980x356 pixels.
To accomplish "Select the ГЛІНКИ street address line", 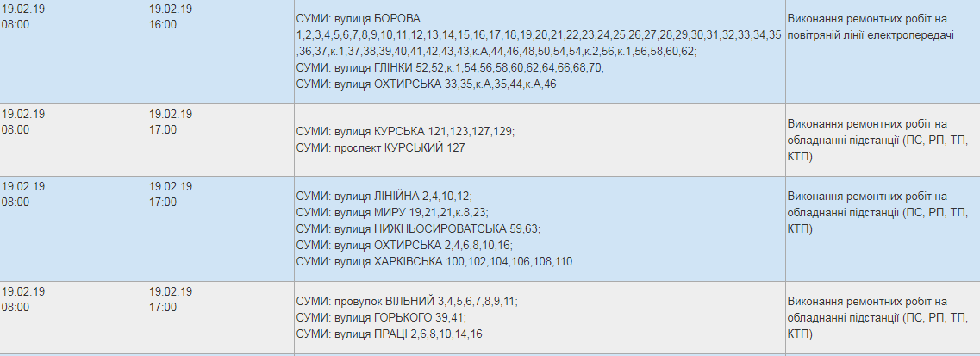I will 450,67.
